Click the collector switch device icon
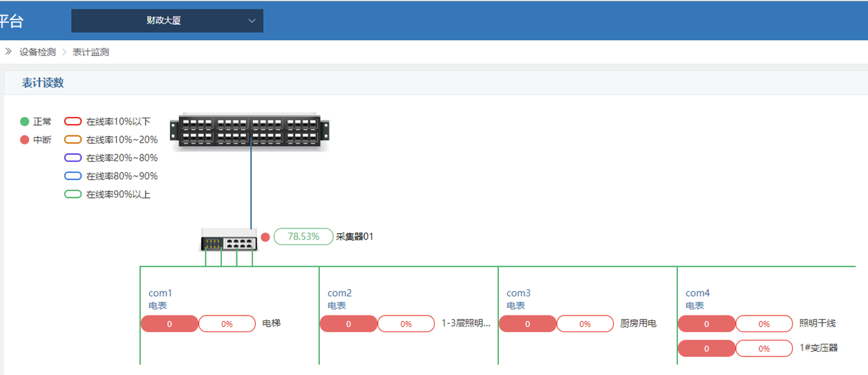 click(229, 239)
